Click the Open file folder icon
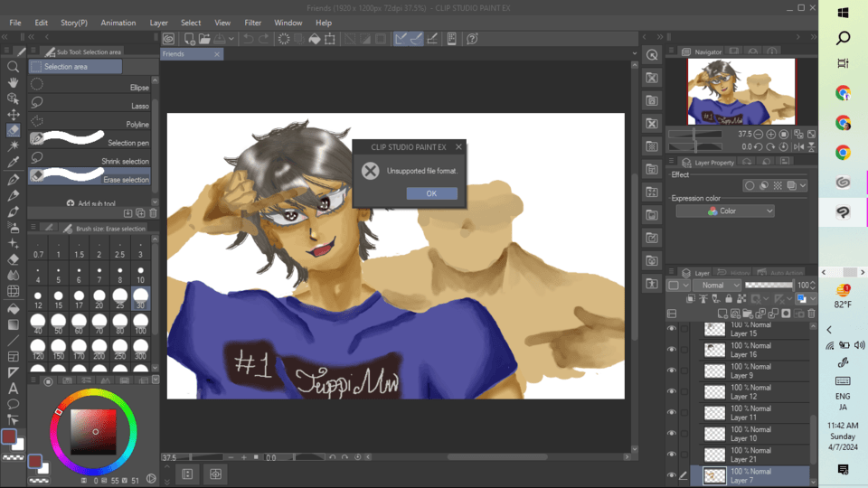The image size is (868, 488). (x=204, y=39)
